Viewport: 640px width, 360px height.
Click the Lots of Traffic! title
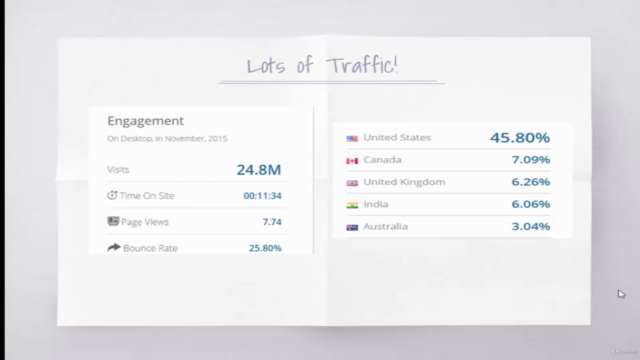322,65
